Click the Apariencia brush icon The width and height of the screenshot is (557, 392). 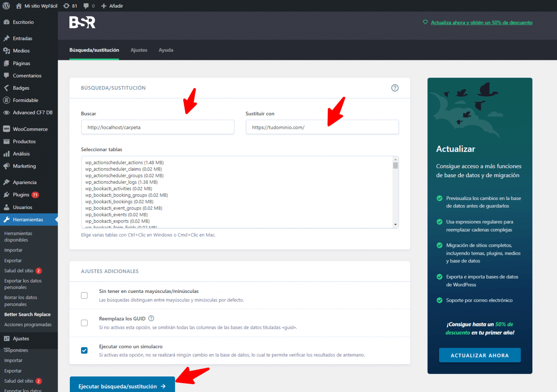click(x=7, y=182)
